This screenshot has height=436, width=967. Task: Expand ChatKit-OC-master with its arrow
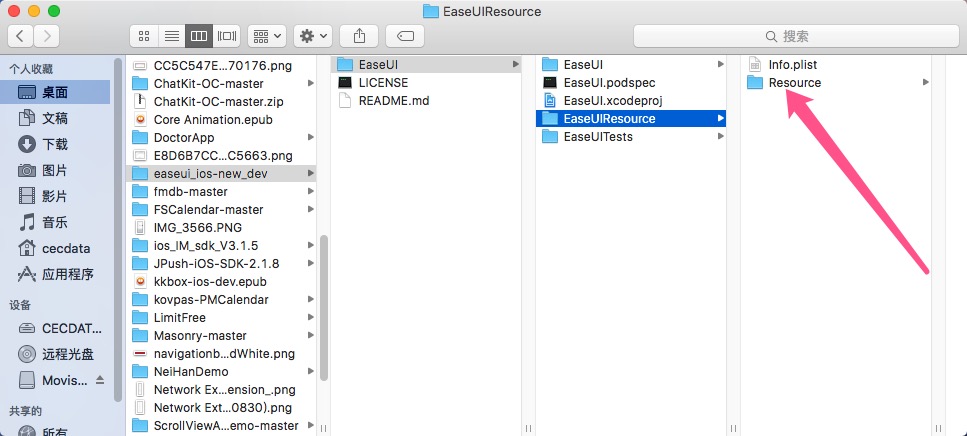pos(311,83)
